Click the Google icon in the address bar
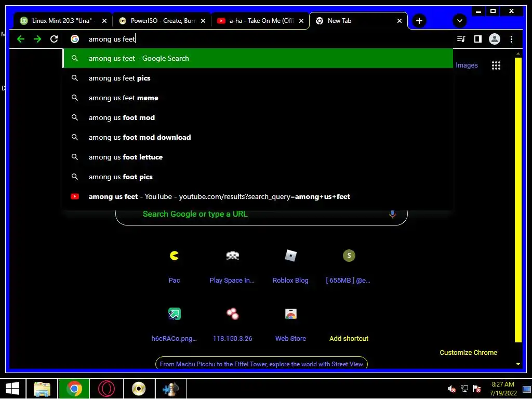 75,39
